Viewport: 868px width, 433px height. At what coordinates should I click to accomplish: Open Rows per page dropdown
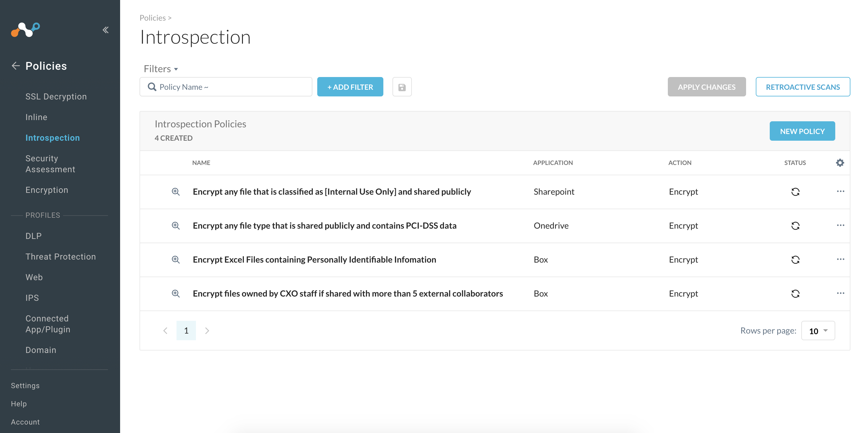point(818,331)
